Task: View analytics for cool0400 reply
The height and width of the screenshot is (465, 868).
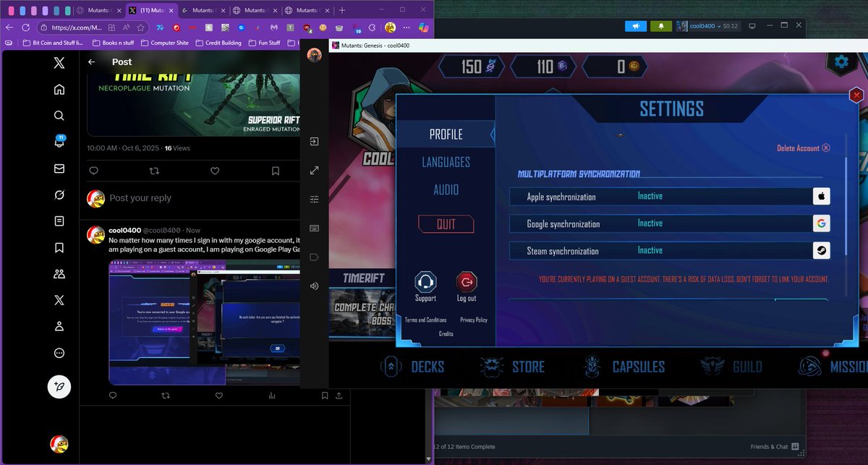Action: [272, 396]
